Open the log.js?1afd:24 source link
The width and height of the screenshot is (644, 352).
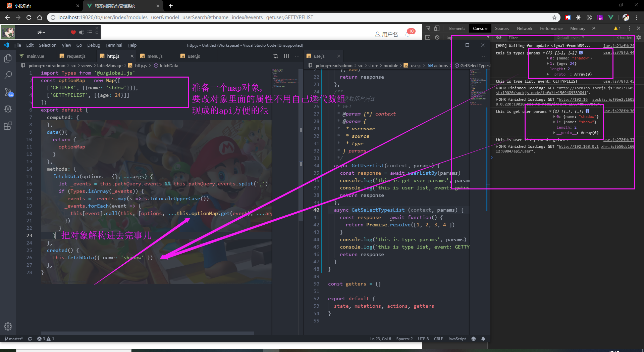(619, 46)
